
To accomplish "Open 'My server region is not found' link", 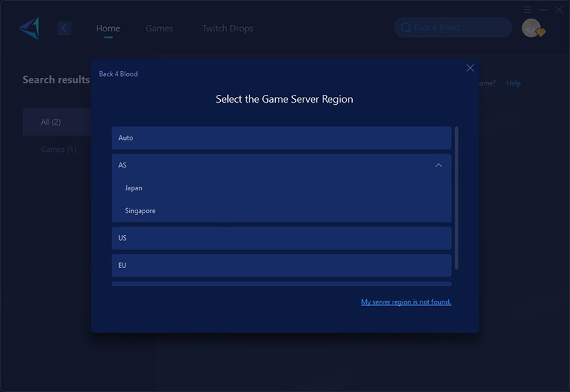I will tap(406, 301).
